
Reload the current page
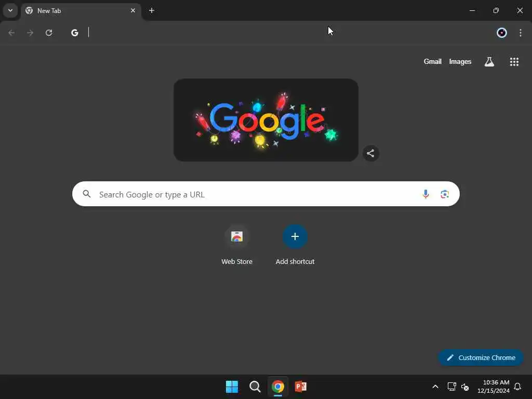click(49, 33)
